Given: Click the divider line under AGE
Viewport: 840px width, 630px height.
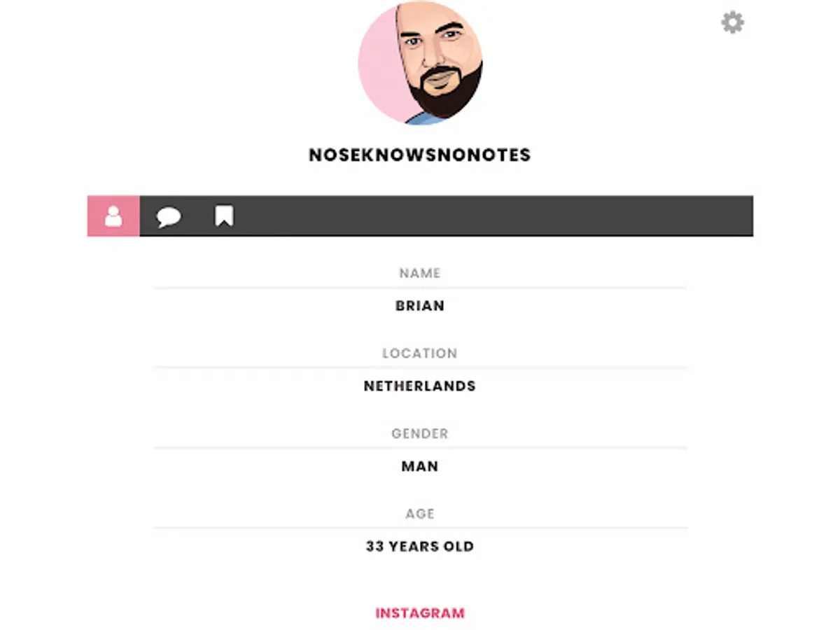Looking at the screenshot, I should pyautogui.click(x=420, y=528).
